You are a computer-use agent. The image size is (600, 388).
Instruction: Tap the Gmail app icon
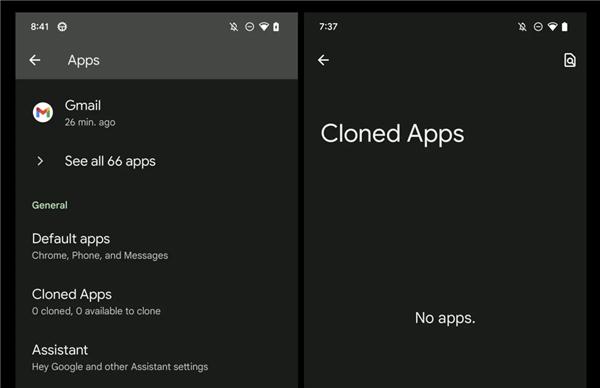(42, 112)
